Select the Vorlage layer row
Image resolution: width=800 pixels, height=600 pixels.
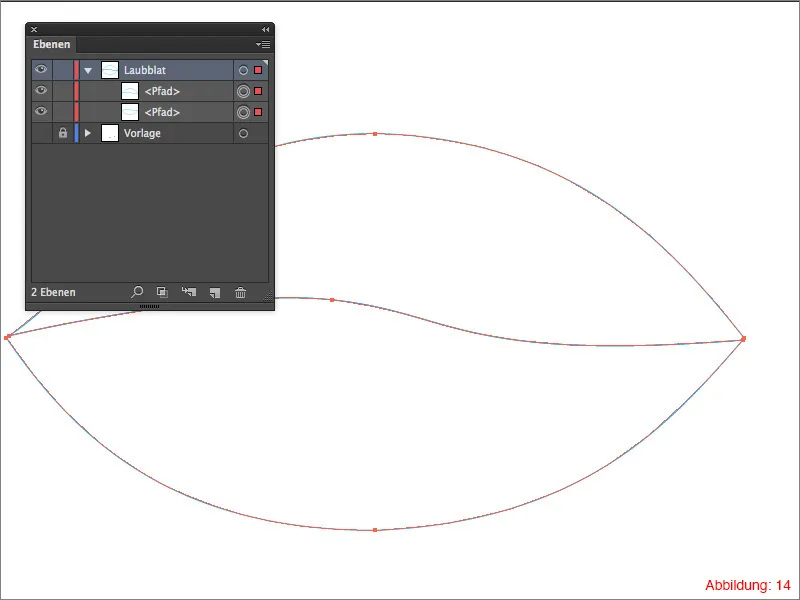coord(149,133)
